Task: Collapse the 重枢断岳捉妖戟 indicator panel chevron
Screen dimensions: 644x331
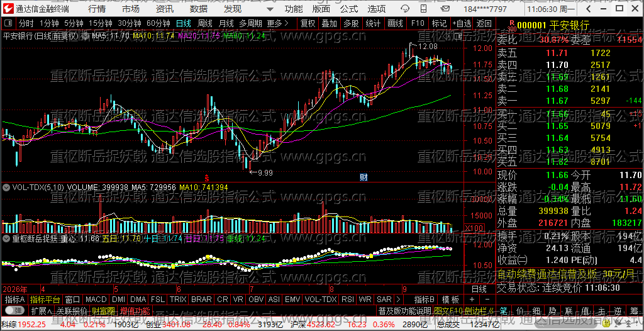Action: point(6,238)
